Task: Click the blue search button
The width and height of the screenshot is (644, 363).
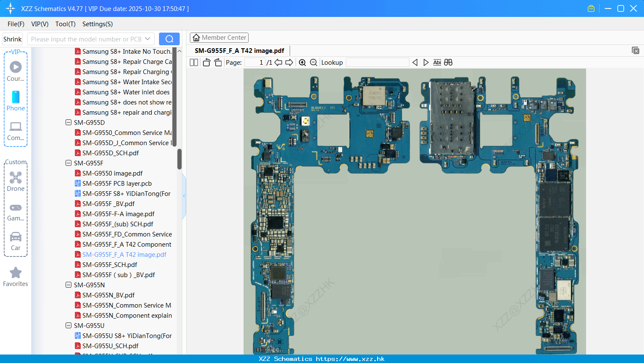Action: click(x=169, y=39)
